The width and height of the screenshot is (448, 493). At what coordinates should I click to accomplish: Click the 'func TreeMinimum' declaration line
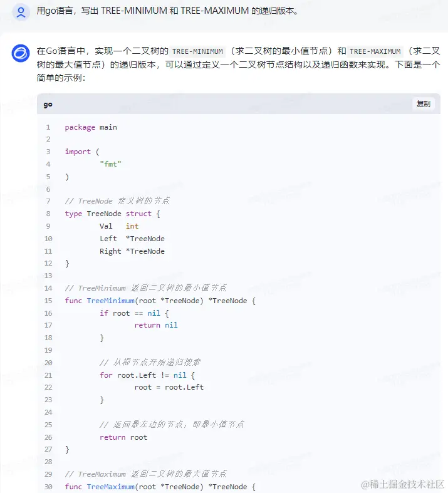160,301
